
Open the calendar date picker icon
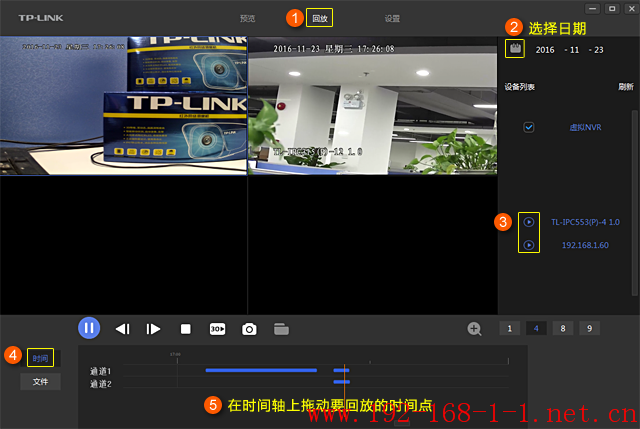click(515, 49)
